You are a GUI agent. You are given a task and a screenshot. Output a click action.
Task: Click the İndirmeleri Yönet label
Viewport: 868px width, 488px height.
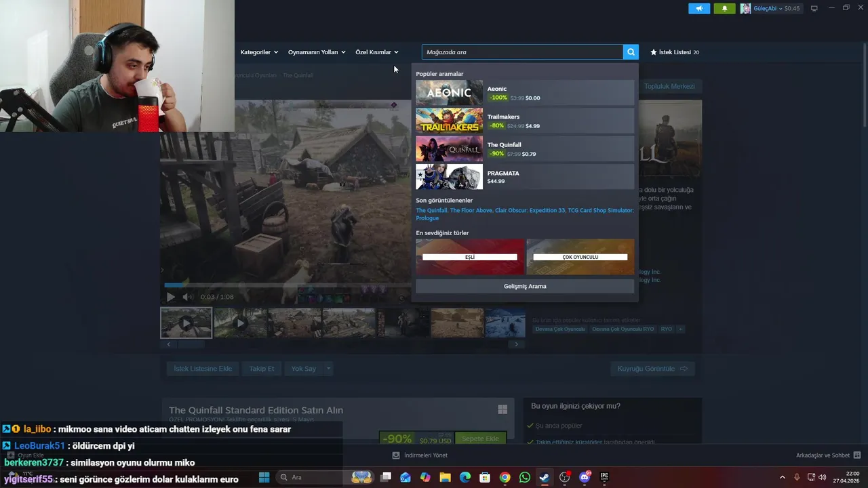[426, 455]
